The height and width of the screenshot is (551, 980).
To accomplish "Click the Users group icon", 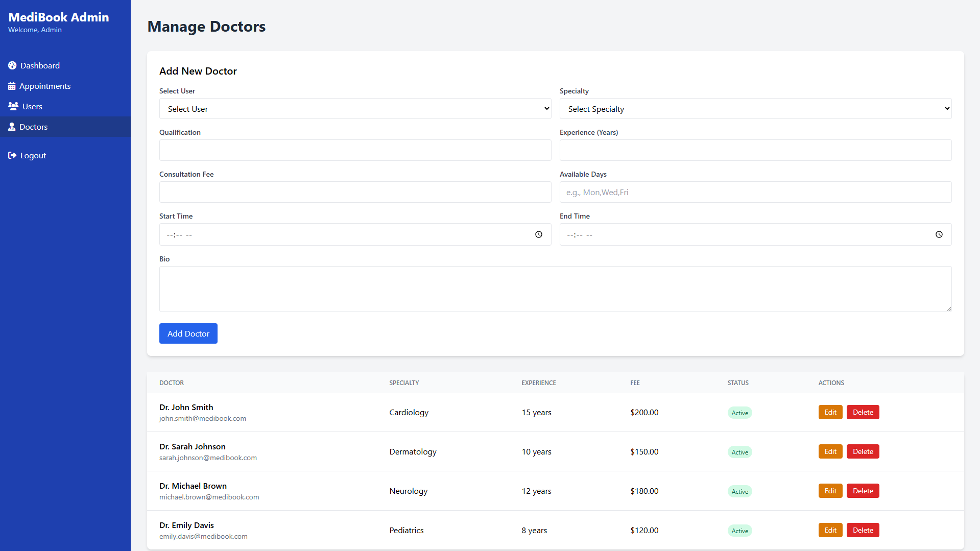I will pyautogui.click(x=13, y=106).
